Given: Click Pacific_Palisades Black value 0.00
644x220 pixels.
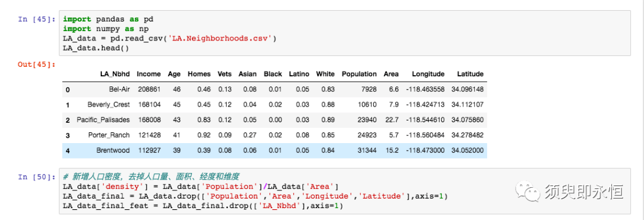Looking at the screenshot, I should pyautogui.click(x=275, y=120).
